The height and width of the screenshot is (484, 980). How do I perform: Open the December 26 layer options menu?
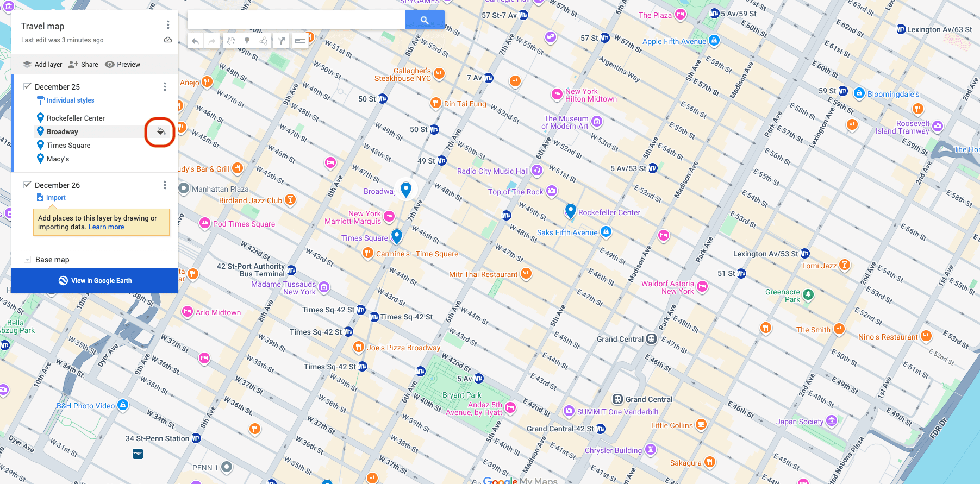[165, 185]
